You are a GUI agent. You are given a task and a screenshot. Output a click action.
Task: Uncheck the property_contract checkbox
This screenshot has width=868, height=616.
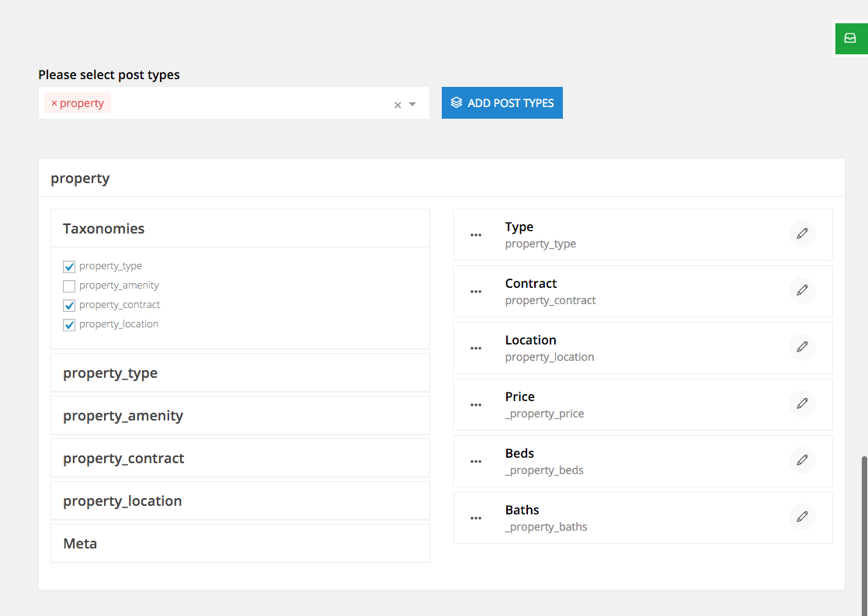pyautogui.click(x=69, y=305)
